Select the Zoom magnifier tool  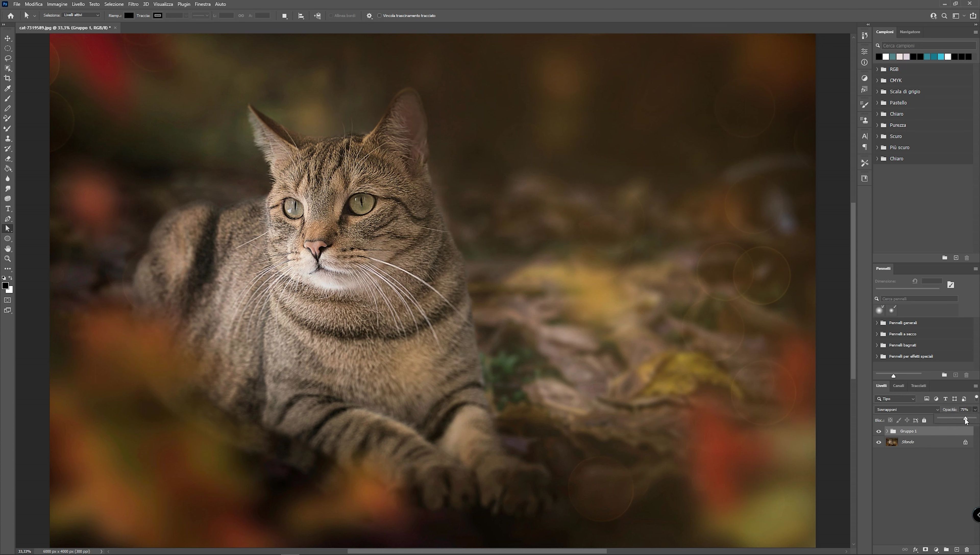click(x=8, y=258)
